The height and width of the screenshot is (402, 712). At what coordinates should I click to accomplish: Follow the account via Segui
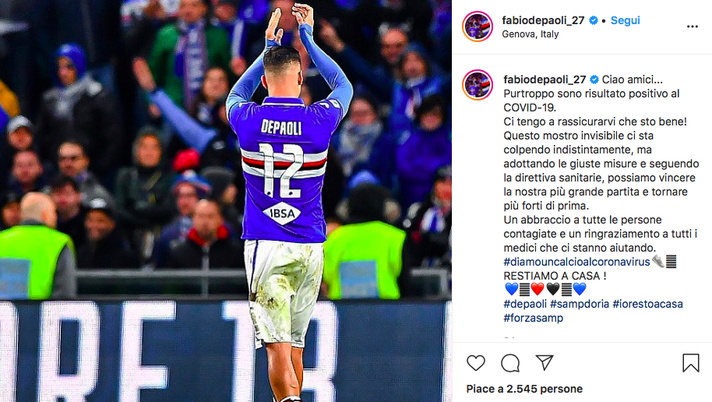[x=625, y=20]
